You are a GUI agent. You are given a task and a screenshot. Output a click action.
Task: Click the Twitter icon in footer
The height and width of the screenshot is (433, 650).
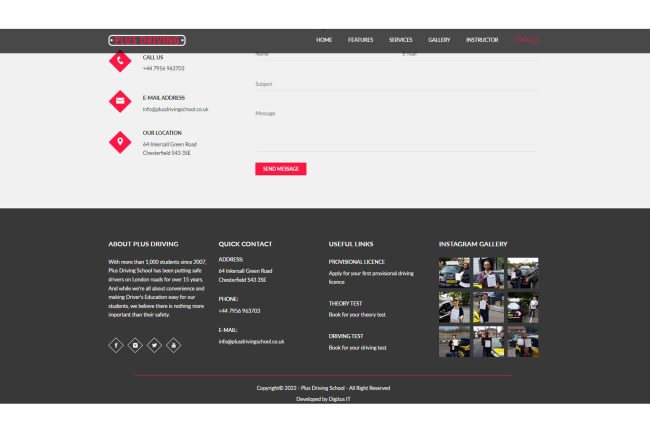[x=154, y=345]
